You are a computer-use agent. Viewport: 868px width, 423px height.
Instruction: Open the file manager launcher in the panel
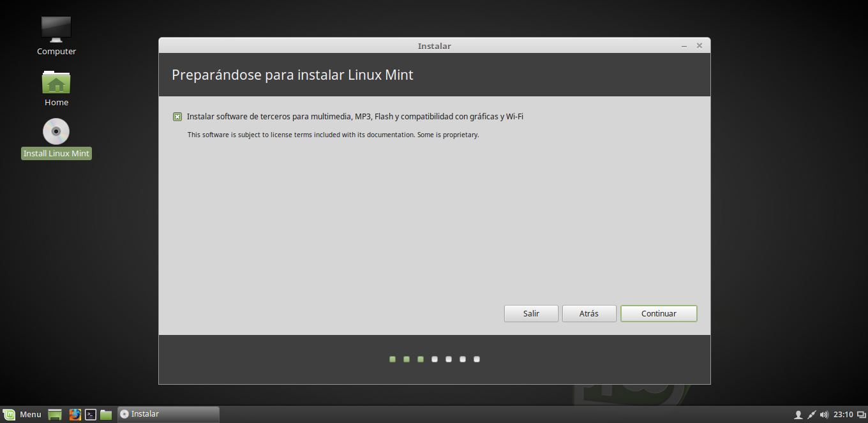pos(106,415)
